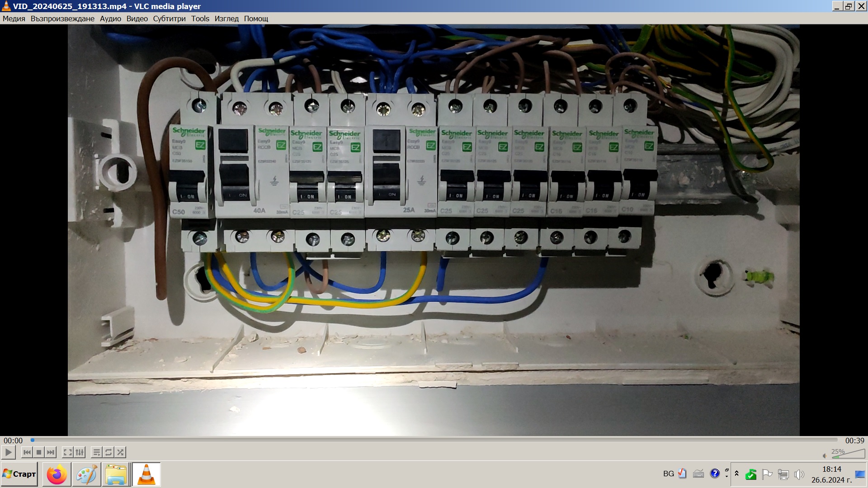Skip to next media track
The image size is (868, 488).
coord(51,452)
